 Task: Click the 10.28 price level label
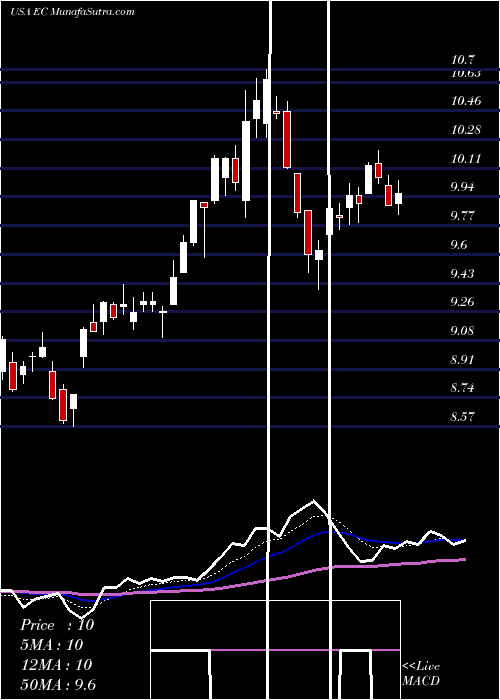(466, 130)
